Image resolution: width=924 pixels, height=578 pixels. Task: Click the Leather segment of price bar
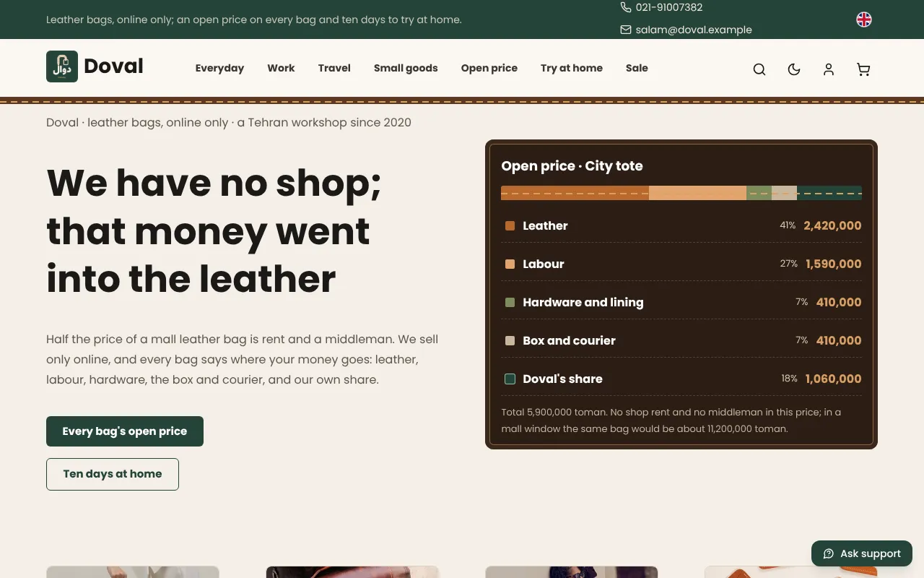575,193
